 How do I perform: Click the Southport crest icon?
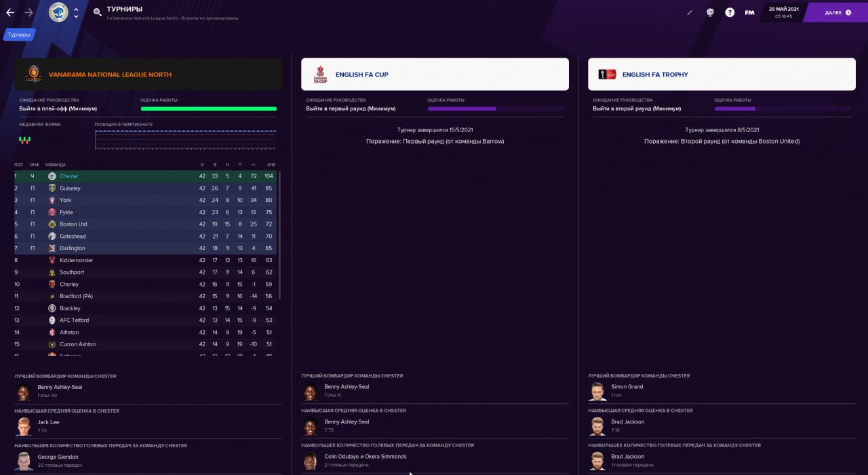click(52, 272)
